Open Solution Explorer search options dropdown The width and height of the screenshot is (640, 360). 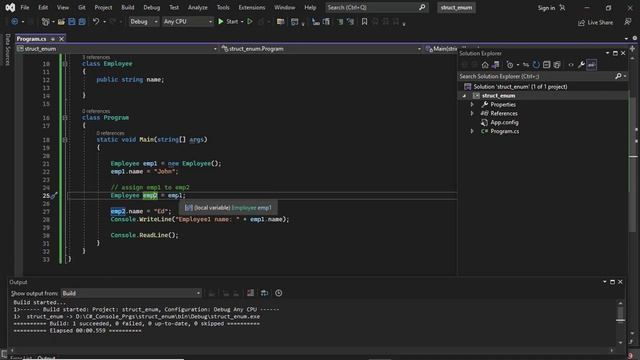(x=625, y=76)
